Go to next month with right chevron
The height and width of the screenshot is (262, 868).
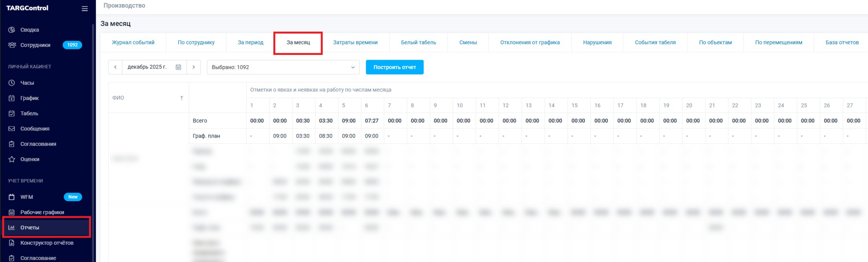(194, 67)
